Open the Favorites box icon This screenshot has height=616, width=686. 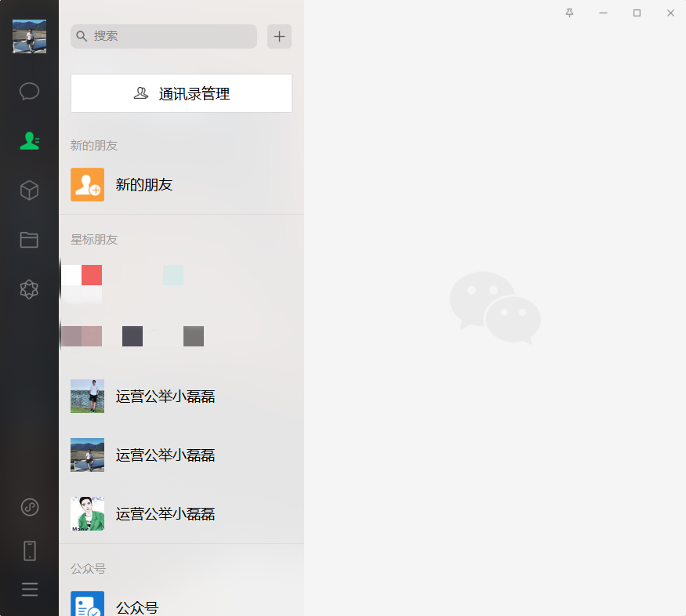[x=29, y=190]
